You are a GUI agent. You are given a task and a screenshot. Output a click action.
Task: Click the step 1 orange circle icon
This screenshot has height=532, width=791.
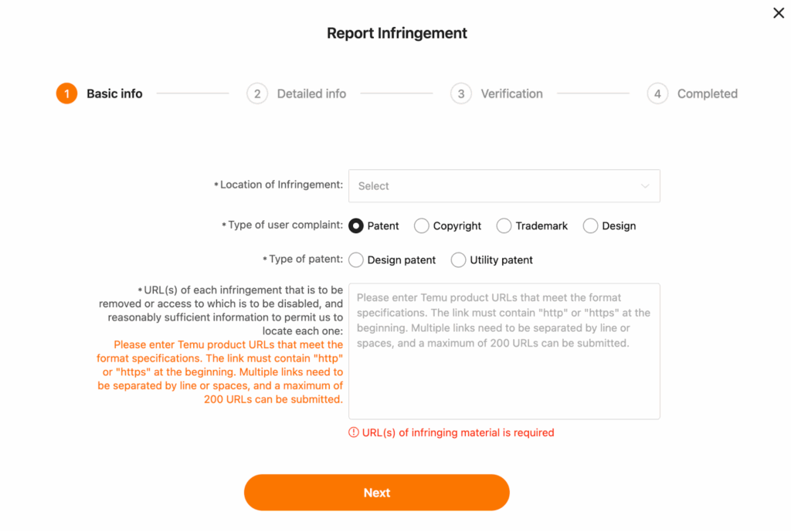[x=66, y=93]
